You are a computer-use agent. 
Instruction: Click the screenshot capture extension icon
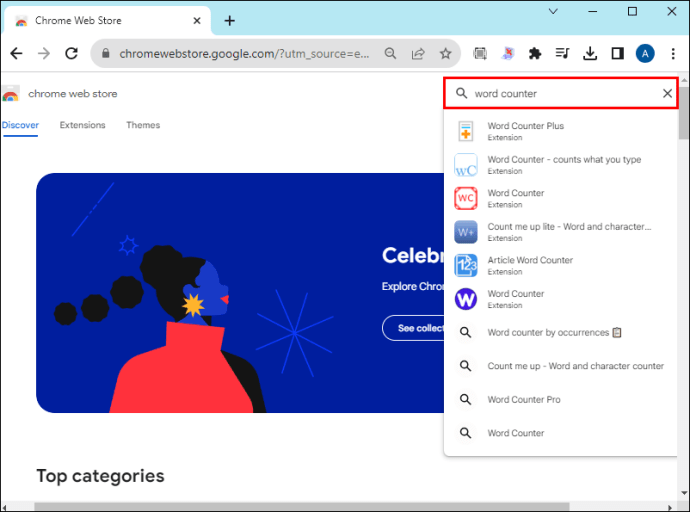[x=480, y=54]
